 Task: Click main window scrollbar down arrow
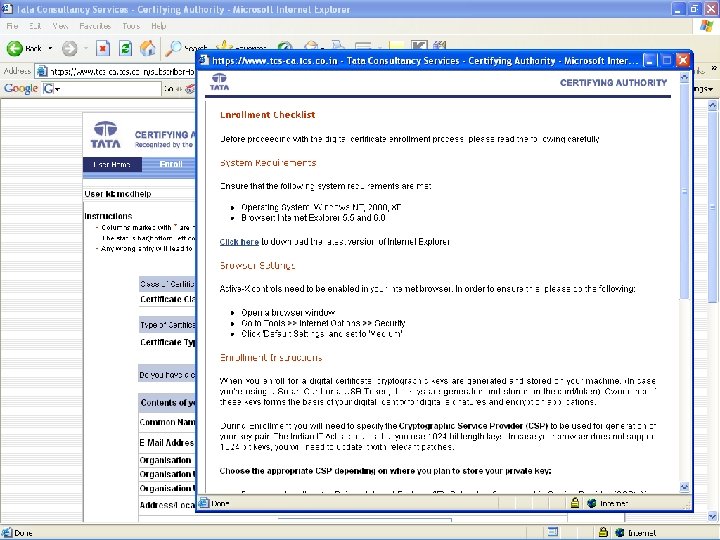[712, 516]
